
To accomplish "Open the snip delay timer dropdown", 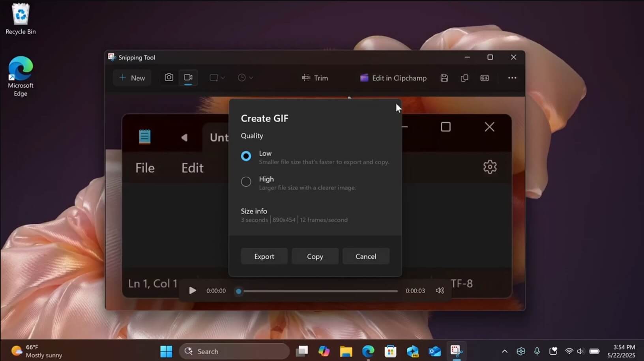I will 245,78.
